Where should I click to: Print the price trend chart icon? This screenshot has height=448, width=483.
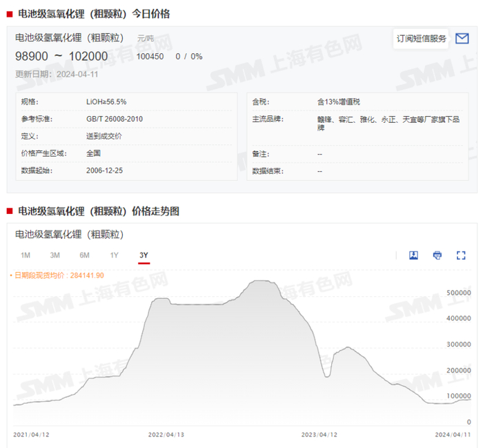437,255
